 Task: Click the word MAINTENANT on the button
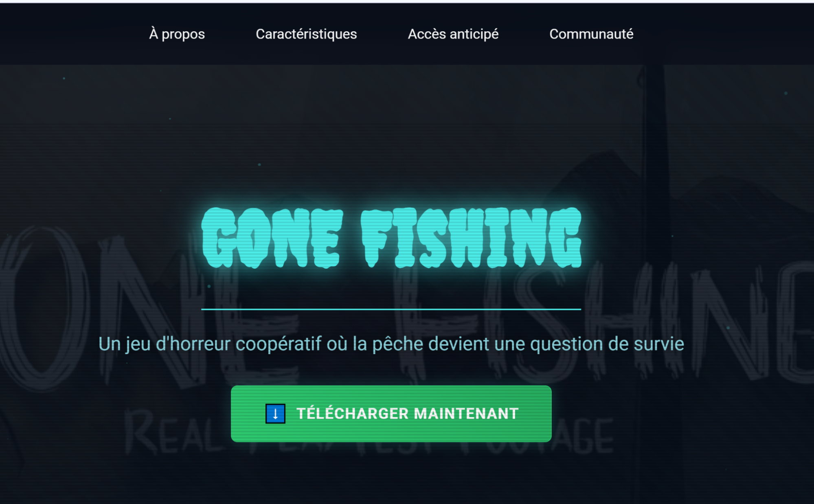tap(466, 414)
